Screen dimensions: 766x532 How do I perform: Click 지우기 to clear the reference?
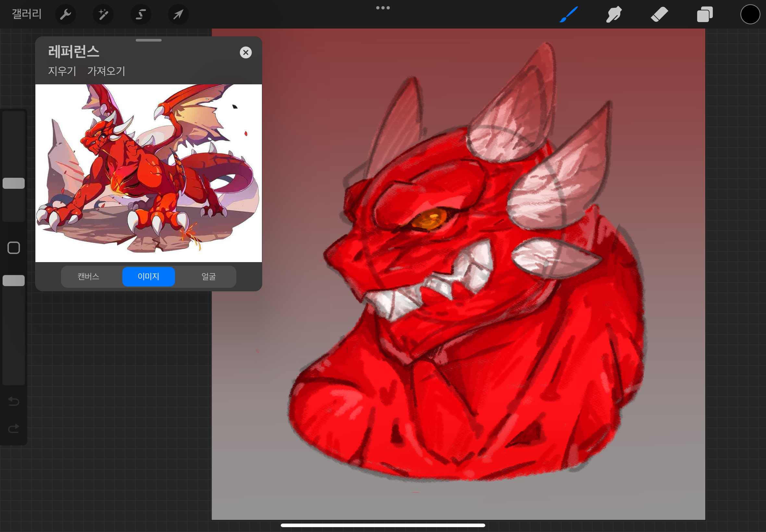(62, 71)
